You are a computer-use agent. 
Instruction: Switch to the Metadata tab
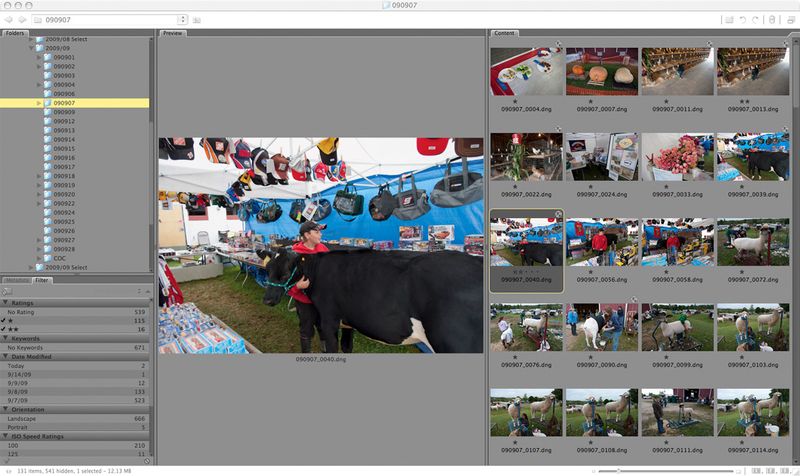pyautogui.click(x=16, y=280)
